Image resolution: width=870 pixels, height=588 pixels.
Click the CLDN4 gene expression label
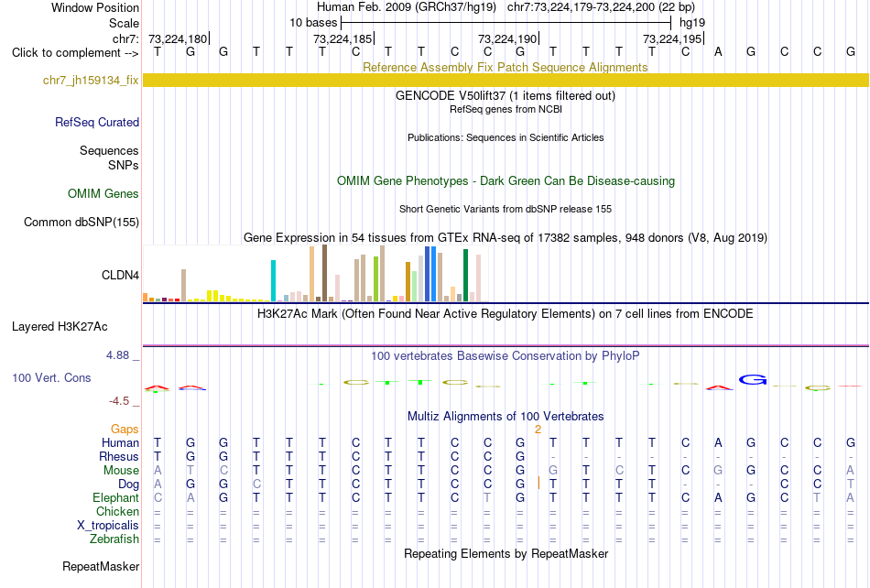(x=120, y=275)
